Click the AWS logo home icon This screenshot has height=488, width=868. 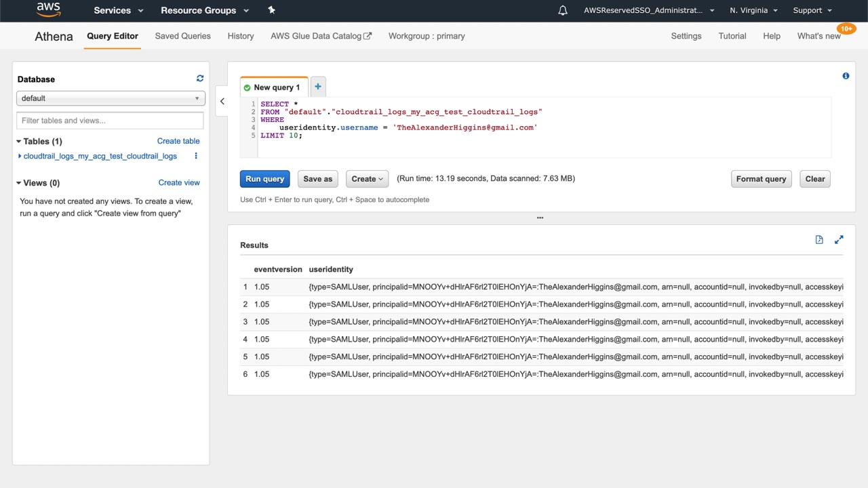tap(49, 10)
